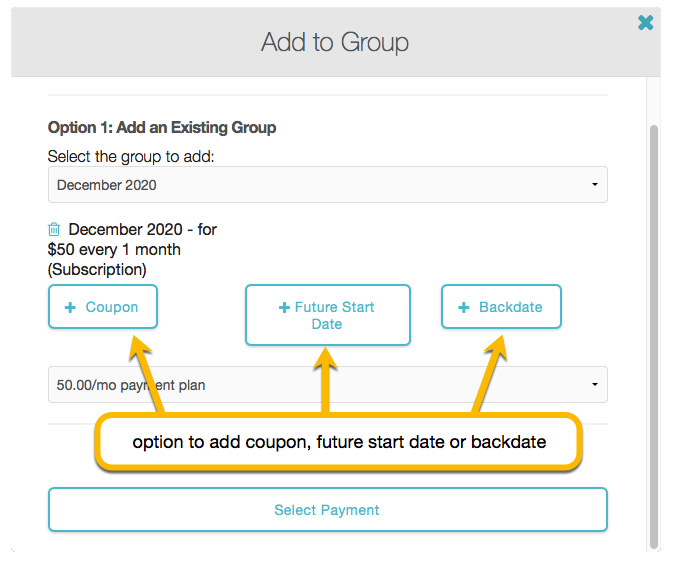
Task: Click the "$50 every 1 month (Subscription)" text
Action: pyautogui.click(x=114, y=259)
